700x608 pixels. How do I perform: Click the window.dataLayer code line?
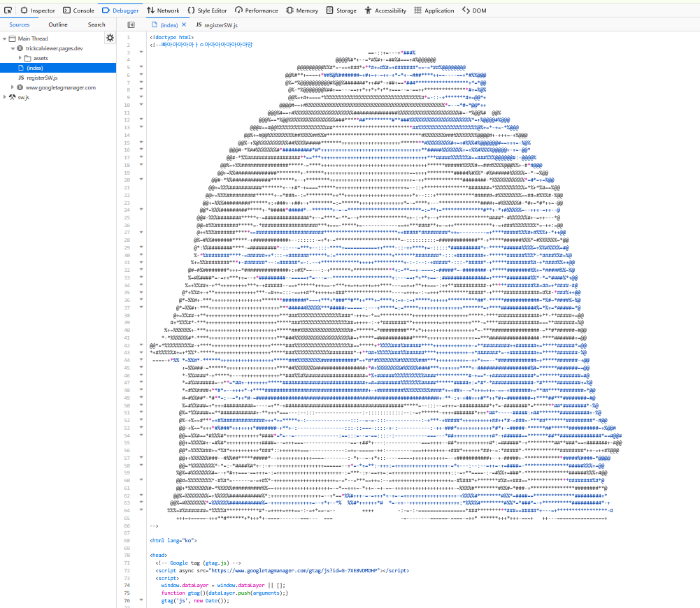pyautogui.click(x=223, y=585)
